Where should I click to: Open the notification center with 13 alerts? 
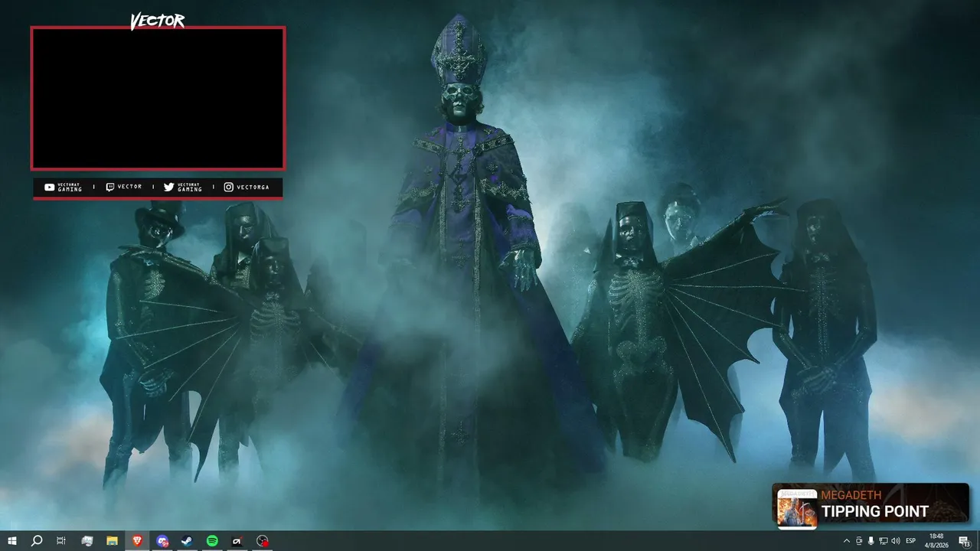coord(964,541)
